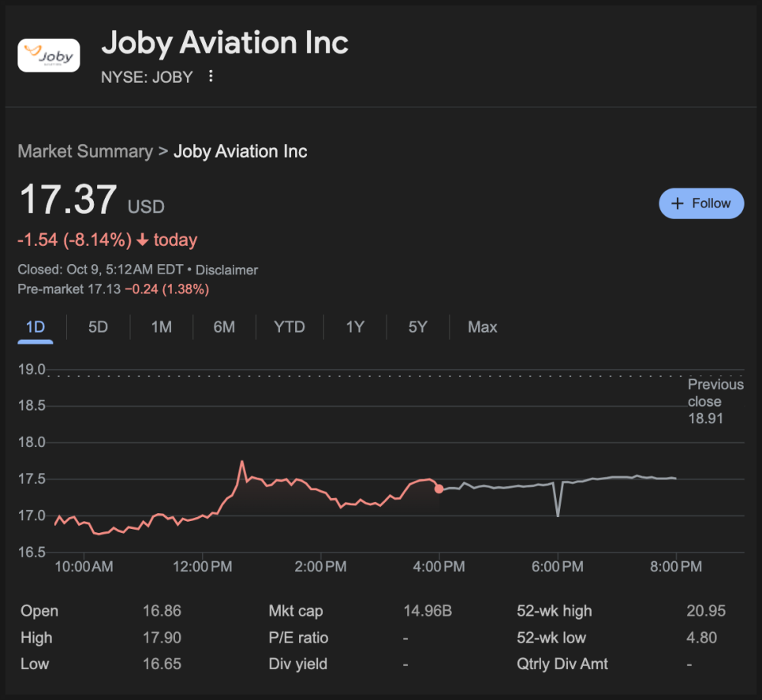Switch to the 5D time range tab

(x=98, y=327)
